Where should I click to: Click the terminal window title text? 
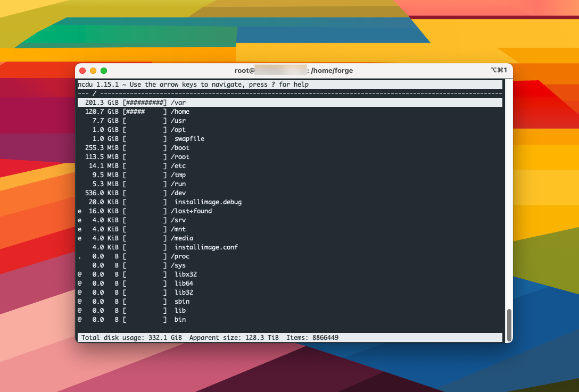(293, 71)
